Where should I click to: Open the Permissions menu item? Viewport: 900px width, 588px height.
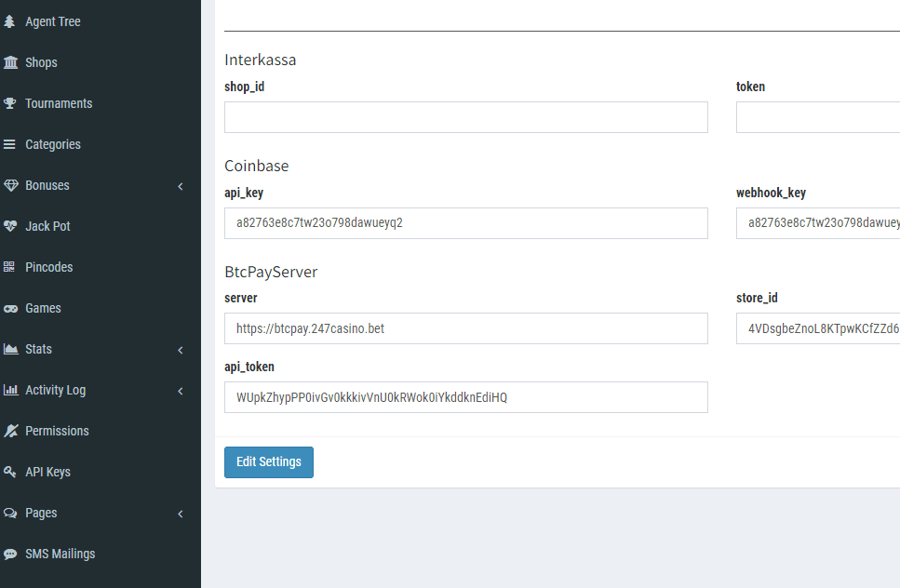(x=57, y=431)
